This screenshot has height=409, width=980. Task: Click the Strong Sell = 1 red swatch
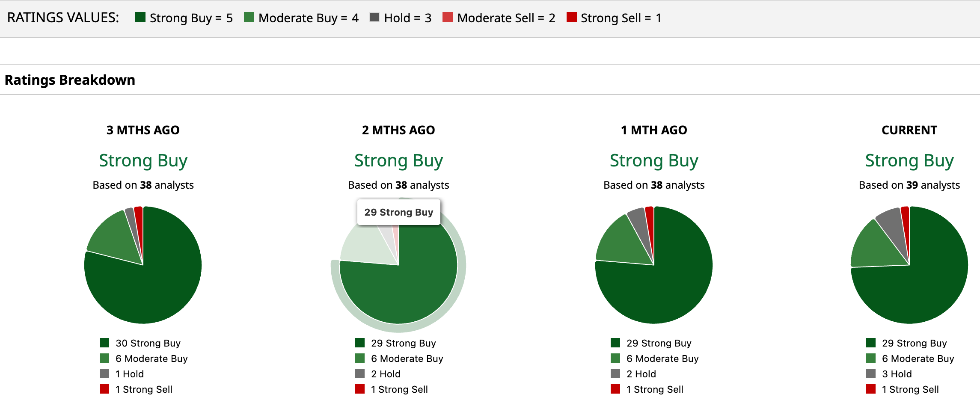pos(571,17)
